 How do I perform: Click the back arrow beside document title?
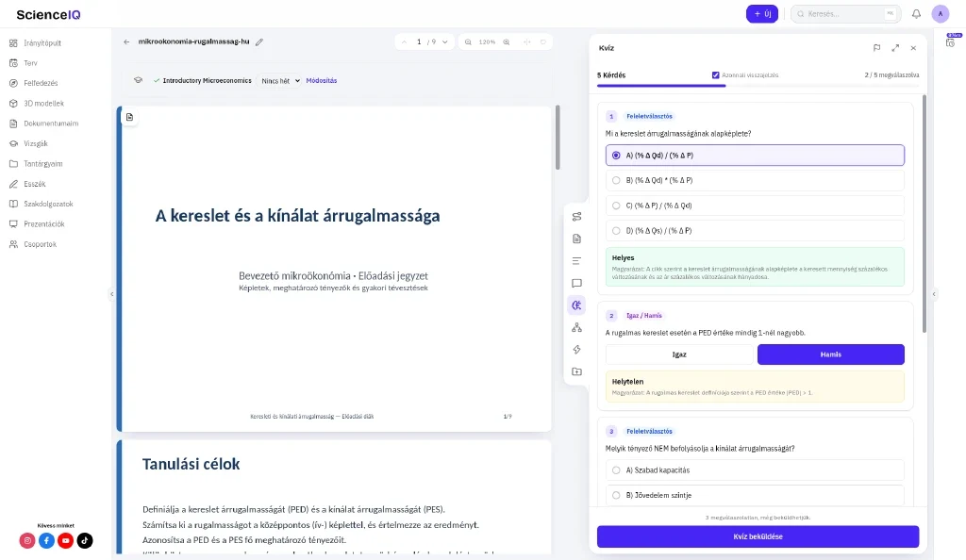point(126,41)
